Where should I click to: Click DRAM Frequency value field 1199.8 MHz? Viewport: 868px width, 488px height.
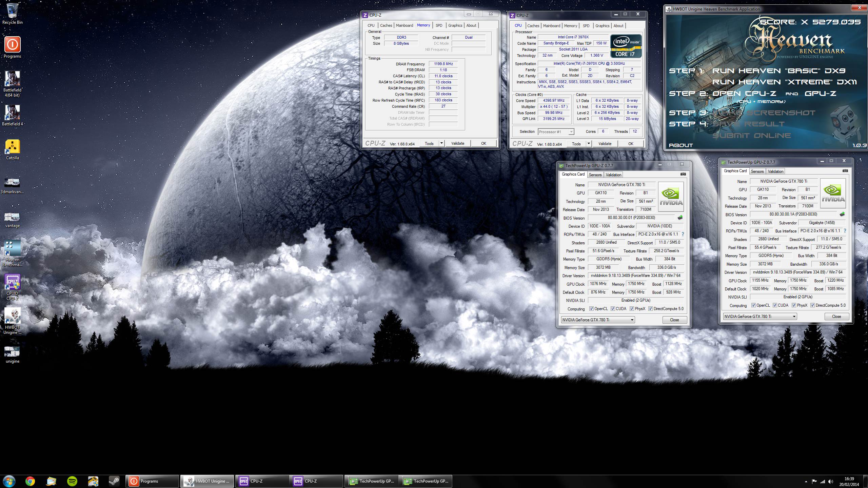coord(443,64)
